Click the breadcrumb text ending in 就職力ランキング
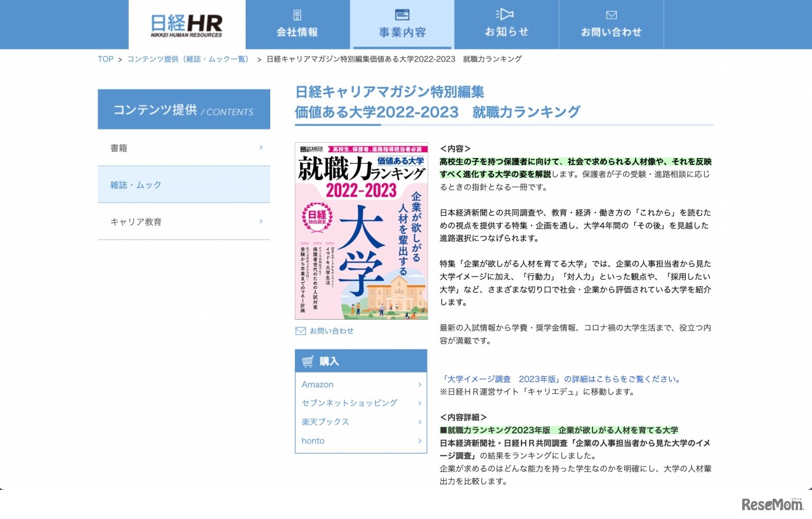Screen dimensions: 812x519 click(x=395, y=59)
